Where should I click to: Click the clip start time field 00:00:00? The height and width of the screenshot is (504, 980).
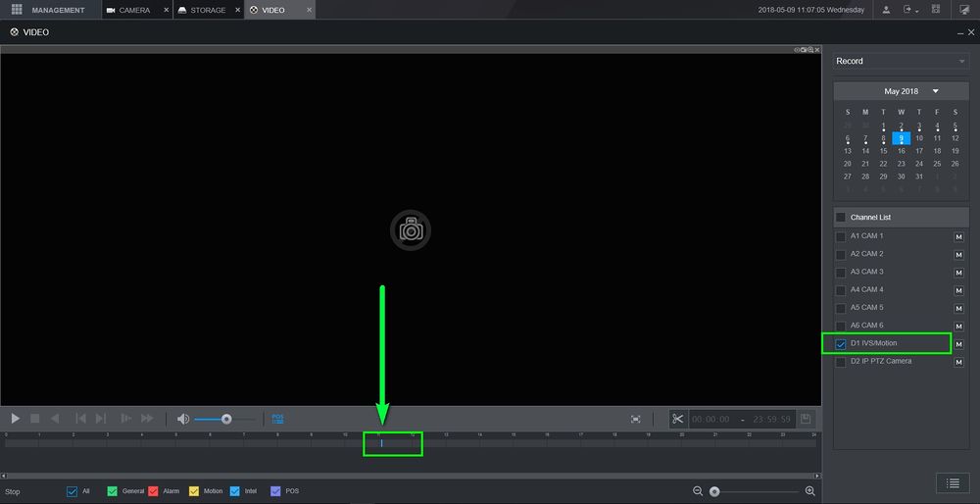tap(710, 419)
